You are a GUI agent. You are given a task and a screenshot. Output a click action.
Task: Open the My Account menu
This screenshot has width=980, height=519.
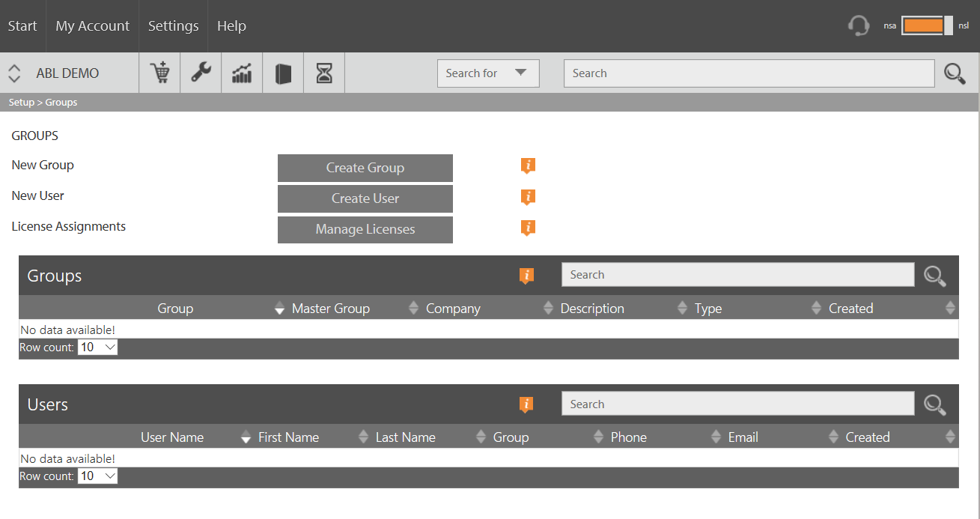(93, 25)
